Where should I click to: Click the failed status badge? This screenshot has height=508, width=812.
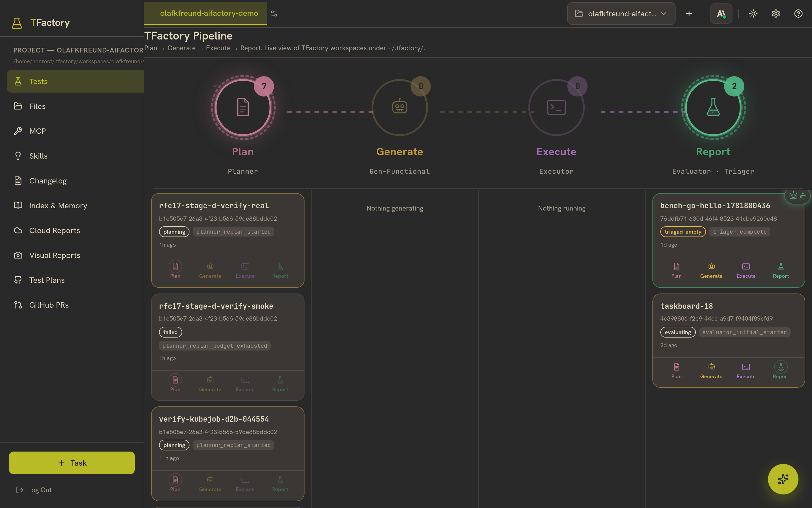[171, 332]
